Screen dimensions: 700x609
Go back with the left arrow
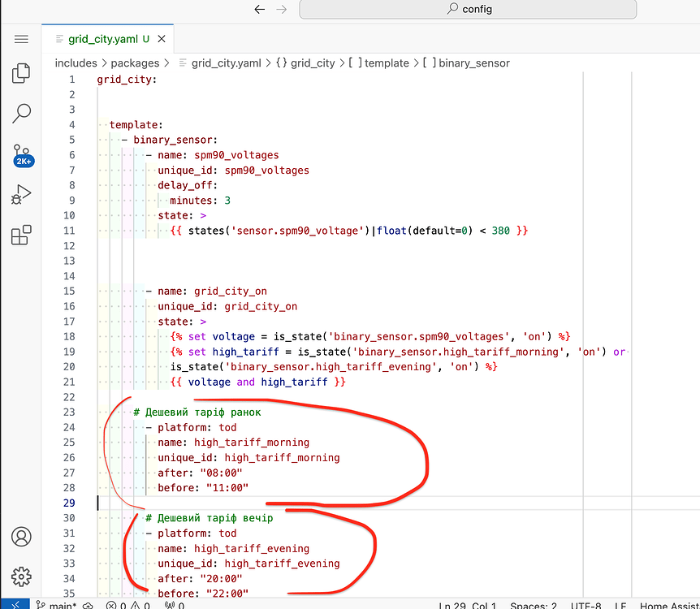pos(259,9)
